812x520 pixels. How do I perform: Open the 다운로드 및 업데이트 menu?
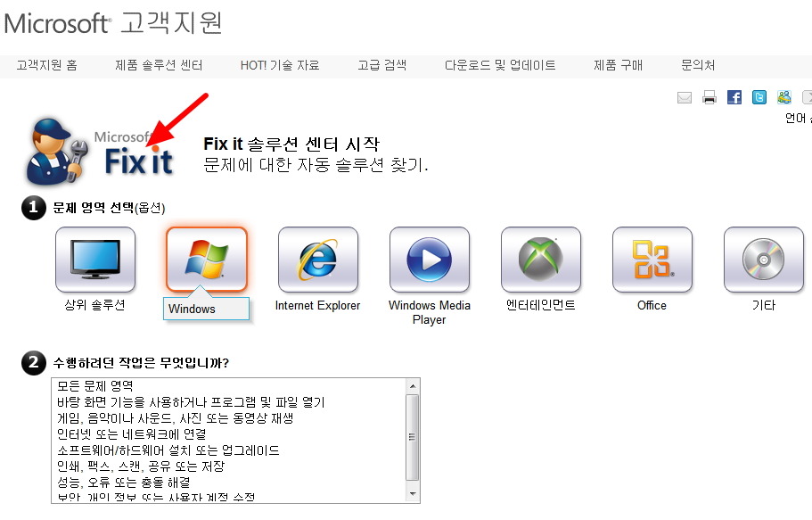[500, 65]
